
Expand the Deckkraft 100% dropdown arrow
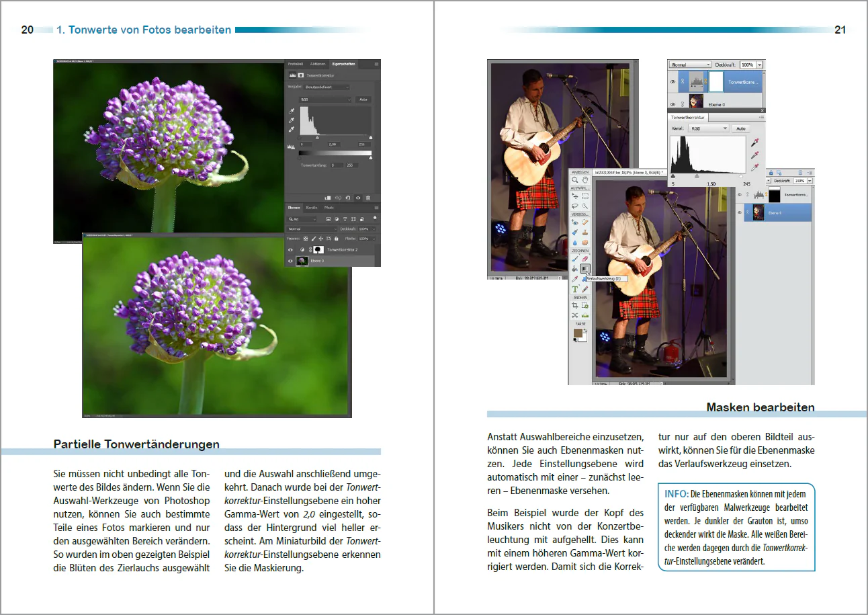point(760,65)
